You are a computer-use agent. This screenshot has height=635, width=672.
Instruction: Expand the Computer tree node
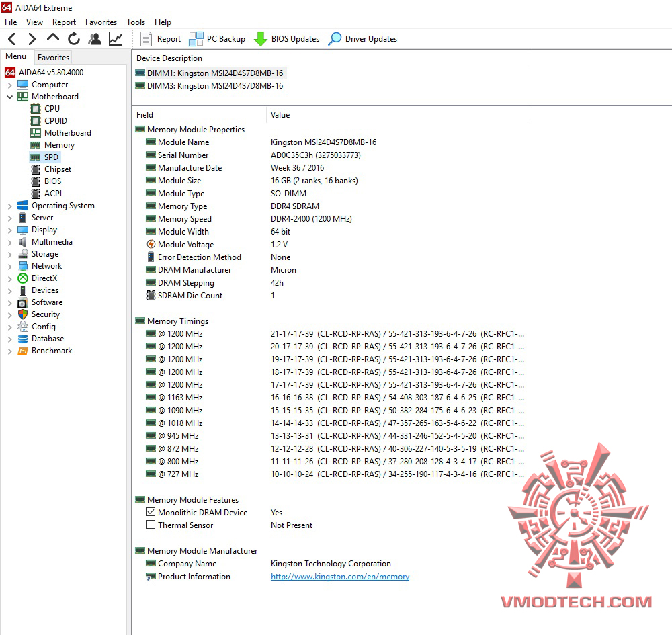(9, 85)
